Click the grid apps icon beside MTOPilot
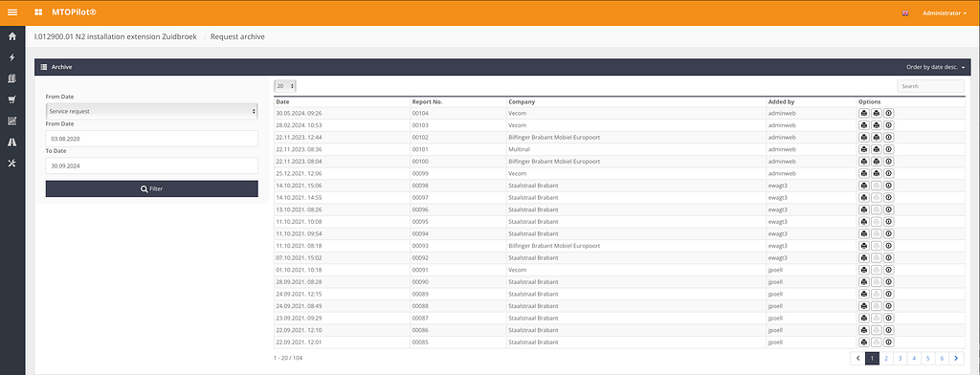The height and width of the screenshot is (375, 980). [38, 12]
